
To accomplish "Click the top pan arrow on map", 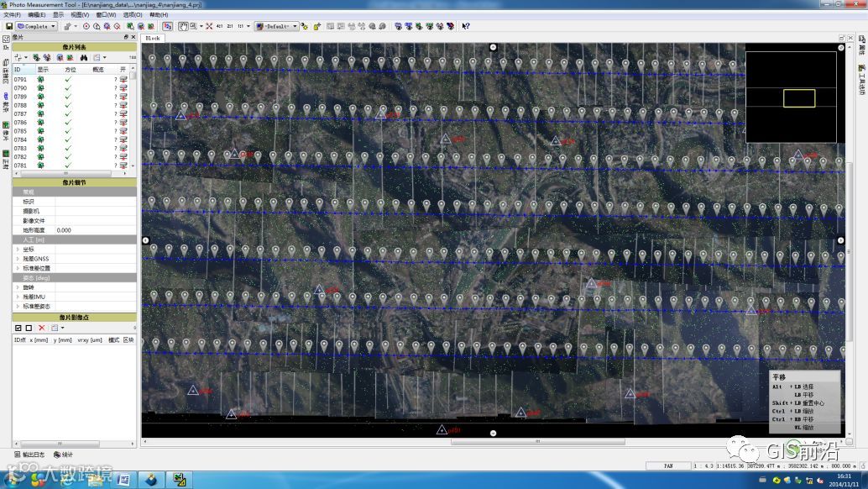I will (493, 47).
